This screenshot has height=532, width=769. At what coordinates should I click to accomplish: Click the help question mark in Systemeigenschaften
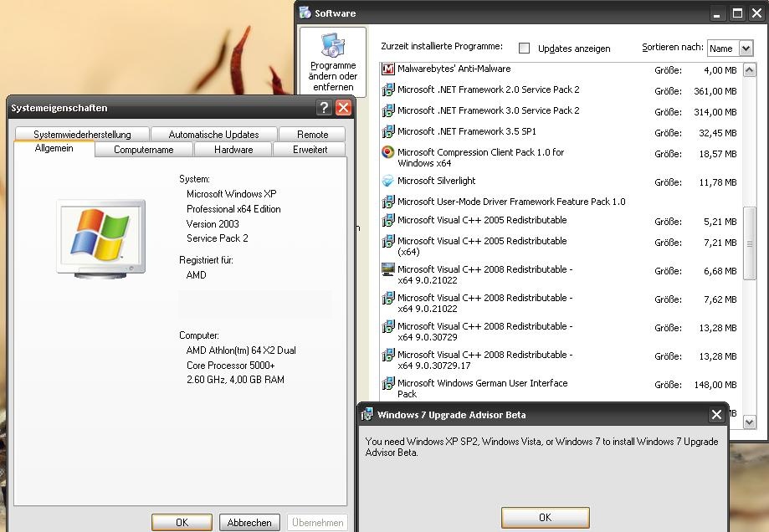(x=324, y=107)
